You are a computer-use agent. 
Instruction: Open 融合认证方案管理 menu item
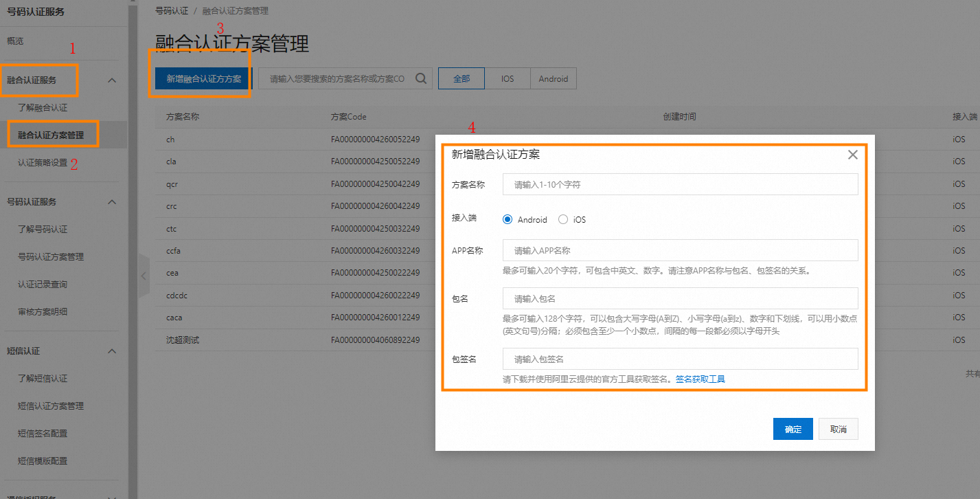point(51,135)
